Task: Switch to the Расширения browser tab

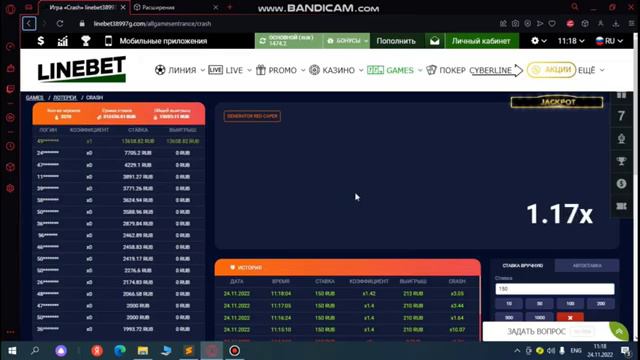Action: 158,7
